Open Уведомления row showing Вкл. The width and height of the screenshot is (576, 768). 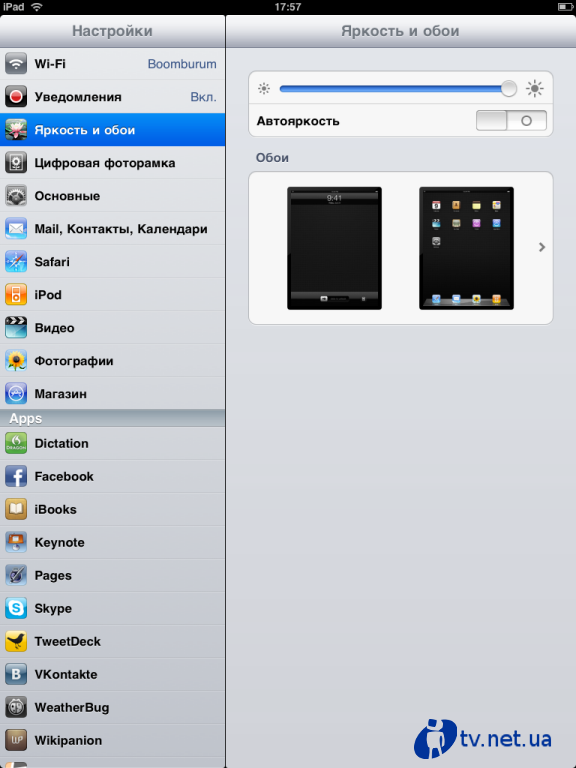pyautogui.click(x=113, y=97)
